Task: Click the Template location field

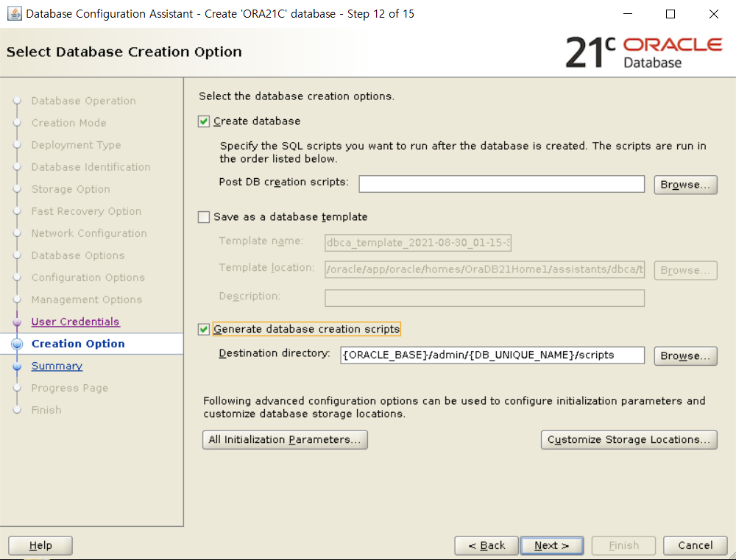Action: pyautogui.click(x=484, y=269)
